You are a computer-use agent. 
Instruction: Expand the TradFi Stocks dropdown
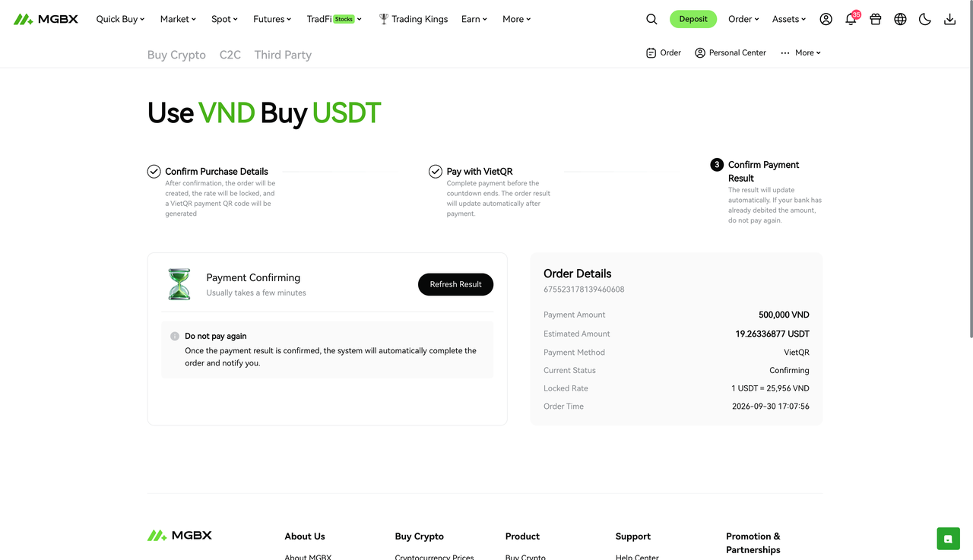coord(334,19)
